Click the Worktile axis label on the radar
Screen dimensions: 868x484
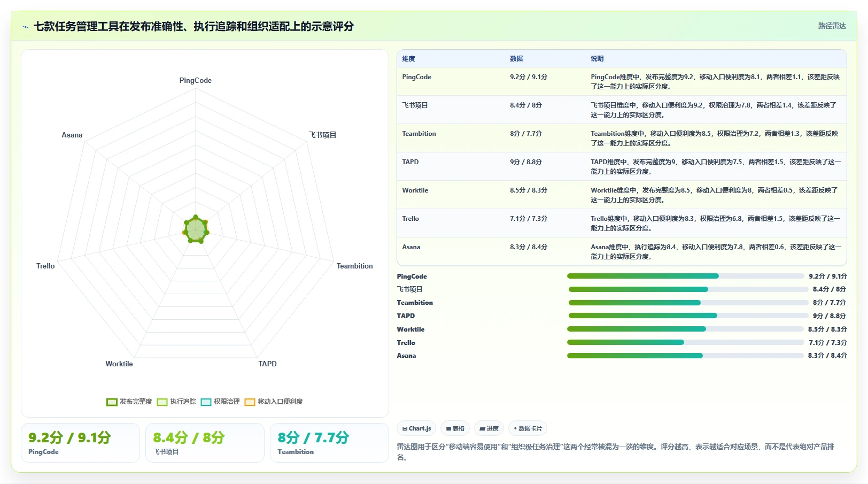pyautogui.click(x=119, y=364)
